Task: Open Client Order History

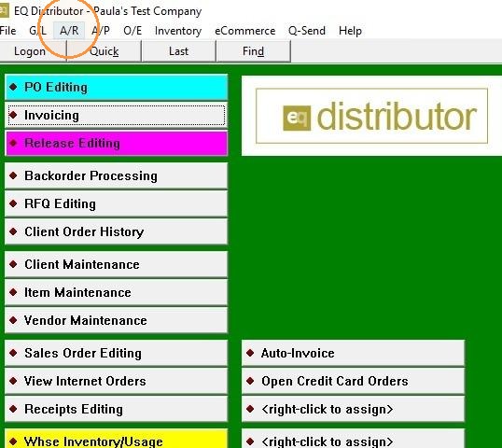Action: pyautogui.click(x=117, y=231)
